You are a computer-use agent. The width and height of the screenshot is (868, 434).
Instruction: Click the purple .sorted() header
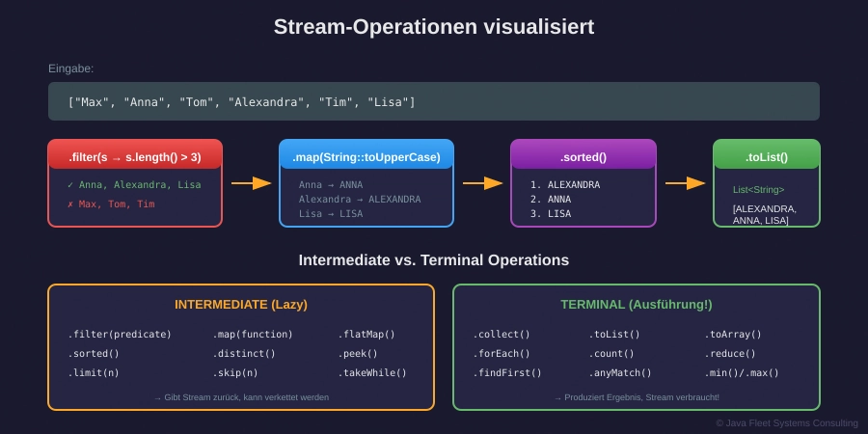(583, 156)
